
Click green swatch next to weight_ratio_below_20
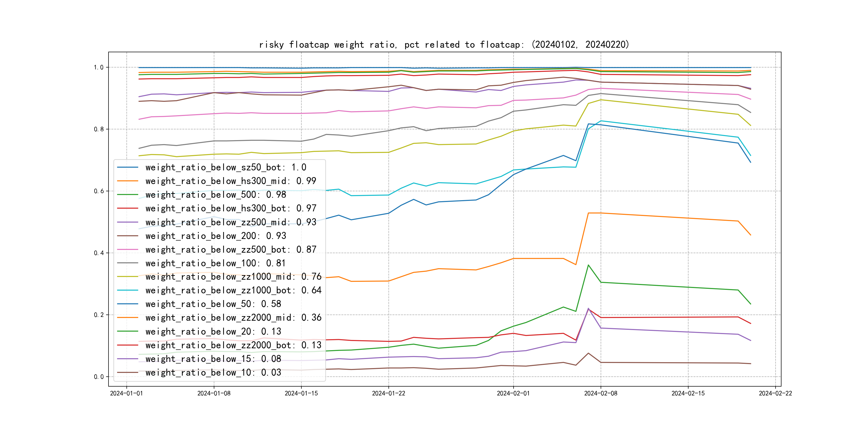[127, 332]
